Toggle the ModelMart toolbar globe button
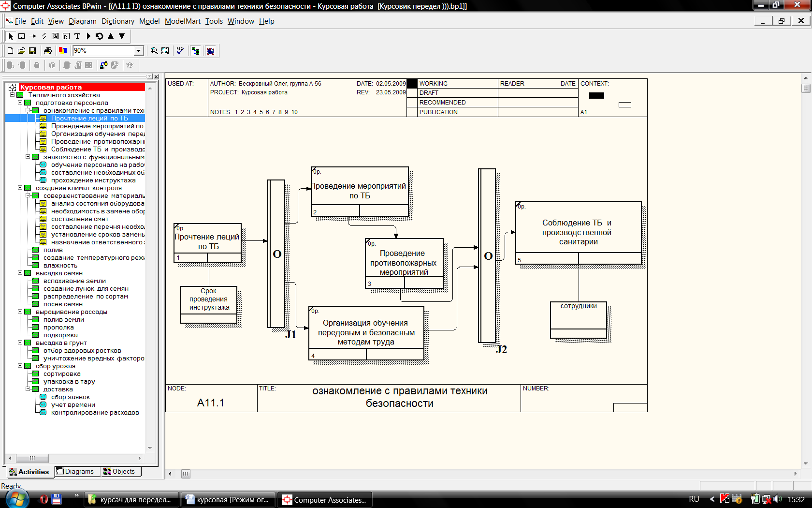Screen dimensions: 812x508 [x=211, y=51]
